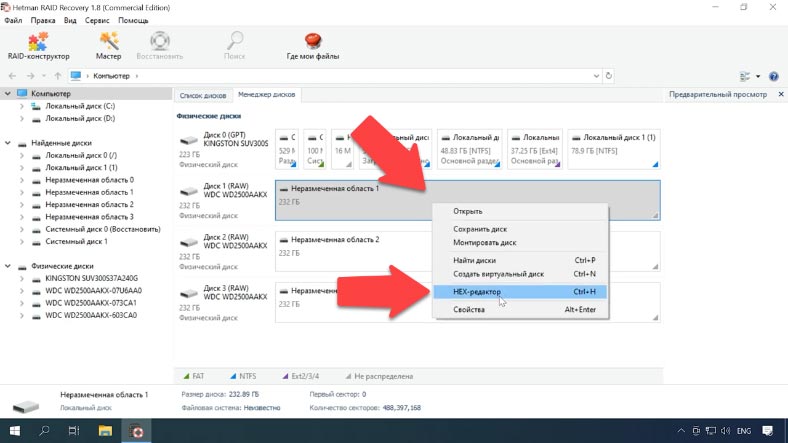
Task: Go back with the left arrow
Action: click(x=13, y=76)
